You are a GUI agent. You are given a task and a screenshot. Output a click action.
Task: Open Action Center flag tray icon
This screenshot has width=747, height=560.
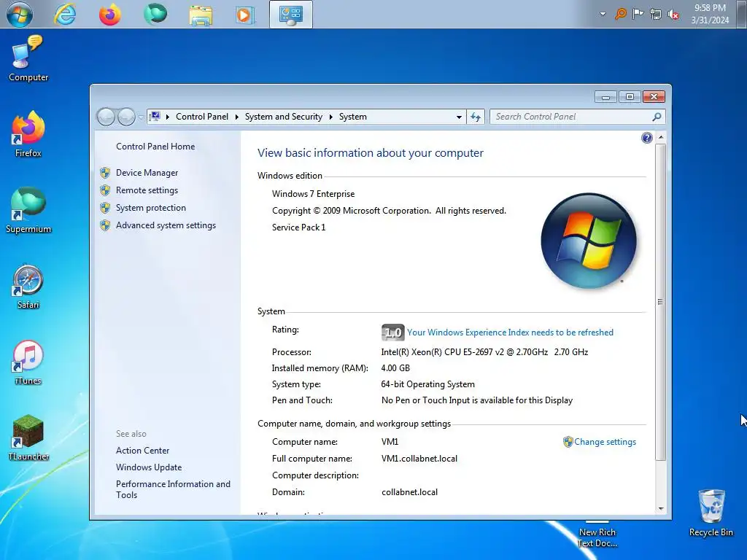click(x=638, y=14)
